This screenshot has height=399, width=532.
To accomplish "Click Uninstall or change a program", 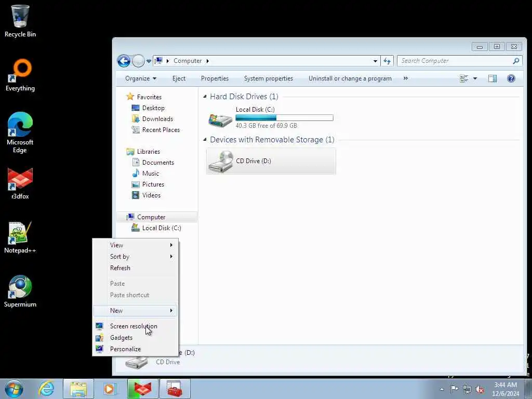I will tap(350, 79).
